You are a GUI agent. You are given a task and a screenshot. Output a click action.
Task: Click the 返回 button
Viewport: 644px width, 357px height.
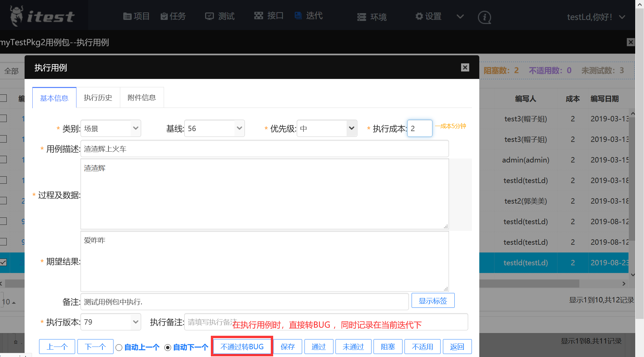point(457,347)
